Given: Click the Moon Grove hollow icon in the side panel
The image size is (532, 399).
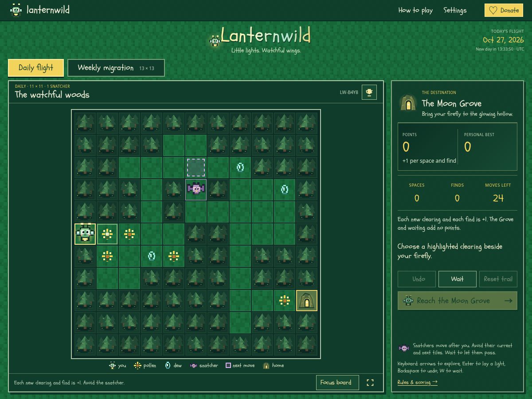Looking at the screenshot, I should pos(407,102).
